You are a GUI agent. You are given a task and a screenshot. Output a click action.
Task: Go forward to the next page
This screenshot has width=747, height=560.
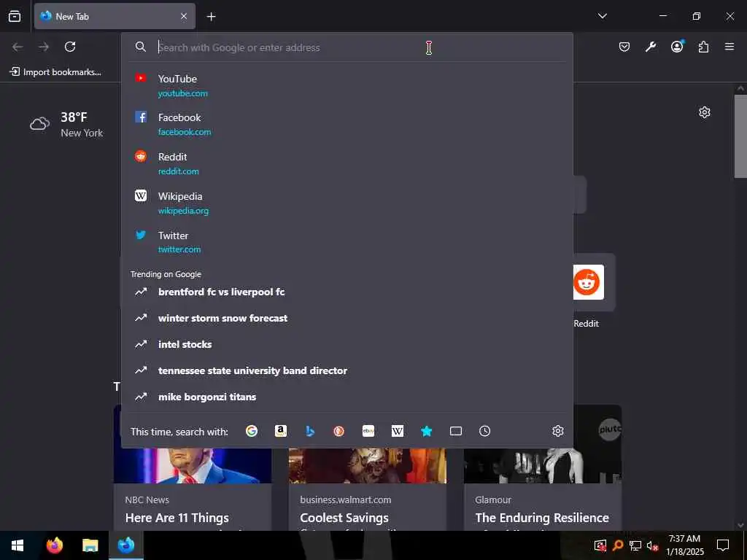point(44,47)
